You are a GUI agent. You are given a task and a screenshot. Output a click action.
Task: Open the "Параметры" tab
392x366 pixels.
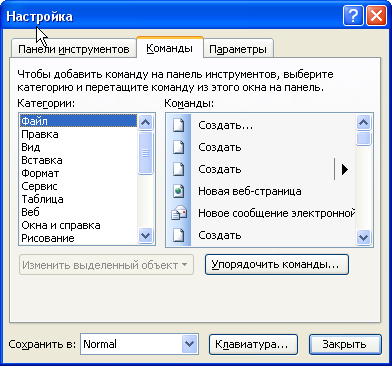click(238, 49)
